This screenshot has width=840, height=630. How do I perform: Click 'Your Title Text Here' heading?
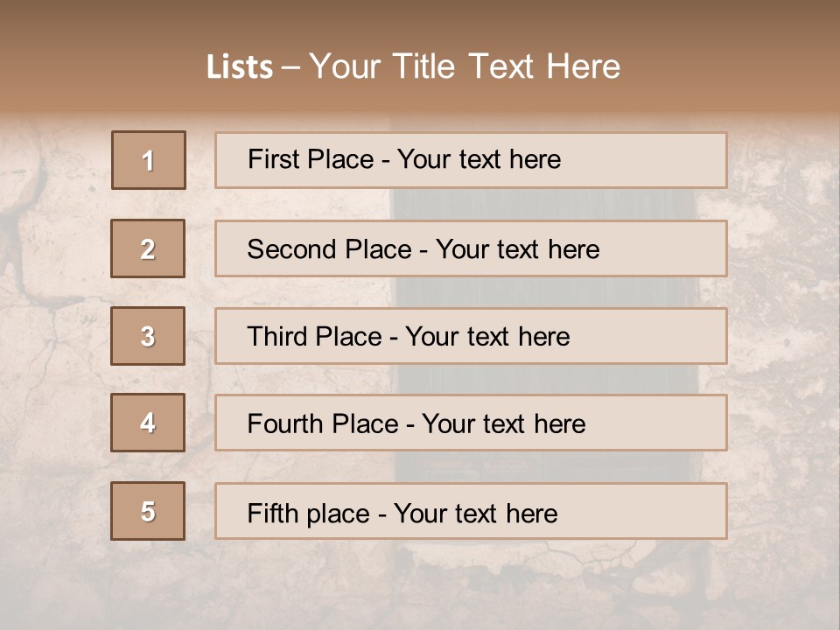[x=465, y=66]
